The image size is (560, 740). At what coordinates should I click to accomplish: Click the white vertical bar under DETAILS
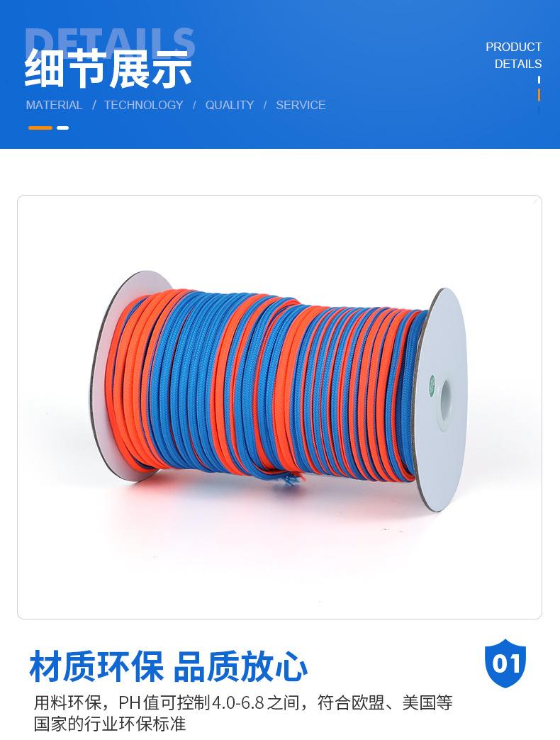[x=539, y=80]
